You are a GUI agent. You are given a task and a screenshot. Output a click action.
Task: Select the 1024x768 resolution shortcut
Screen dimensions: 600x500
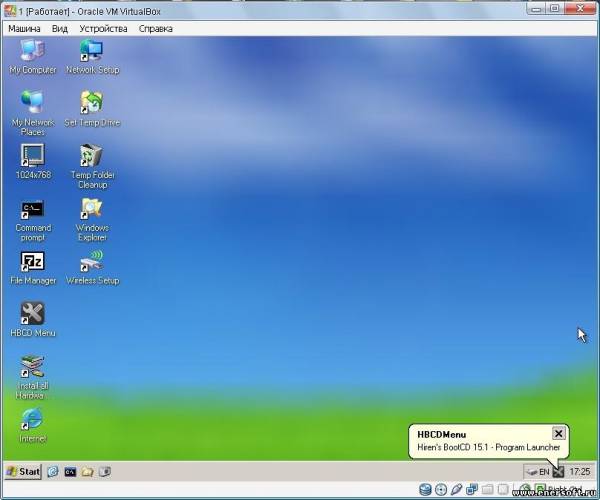tap(33, 161)
